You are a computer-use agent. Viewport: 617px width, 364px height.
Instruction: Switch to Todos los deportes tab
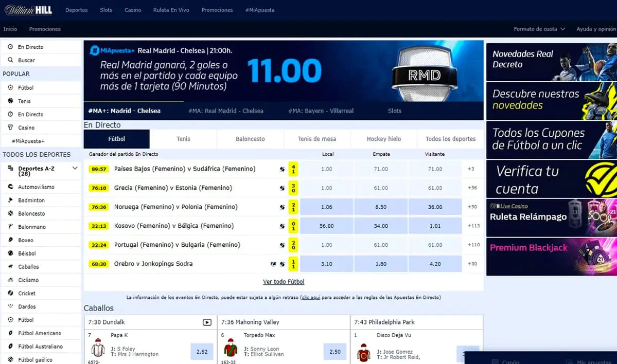(x=451, y=139)
